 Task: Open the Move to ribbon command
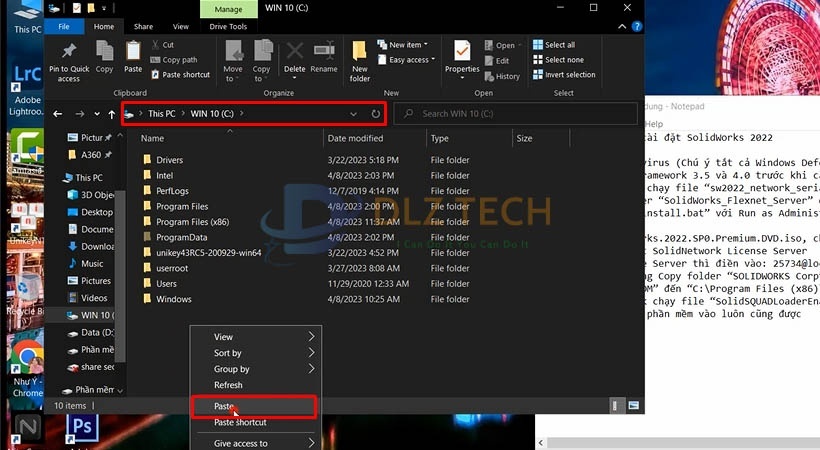coord(233,62)
